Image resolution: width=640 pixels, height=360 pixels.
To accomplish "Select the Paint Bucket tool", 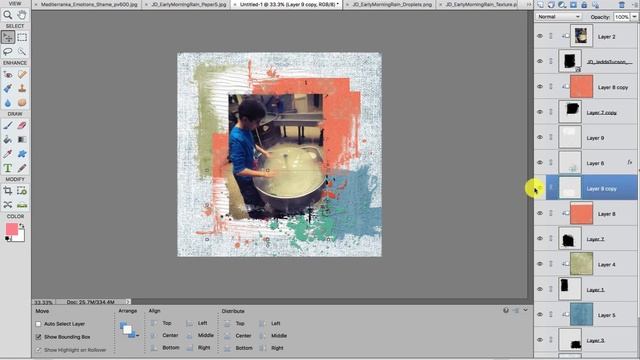I will (7, 140).
